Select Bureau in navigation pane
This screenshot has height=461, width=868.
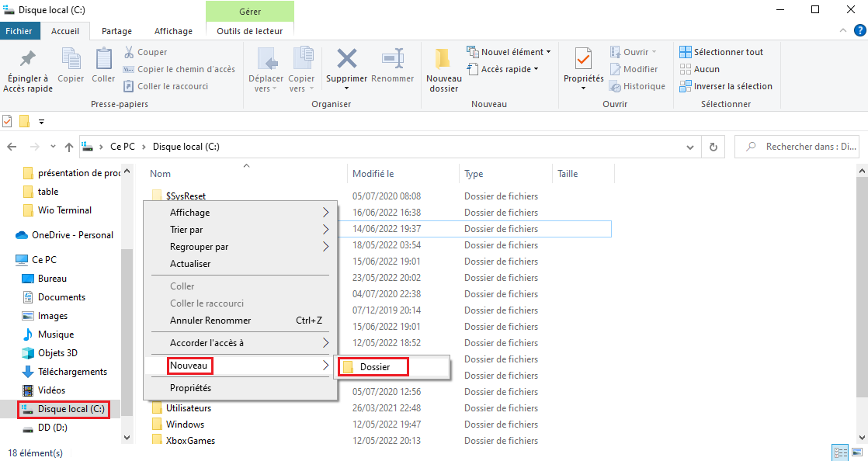(52, 279)
